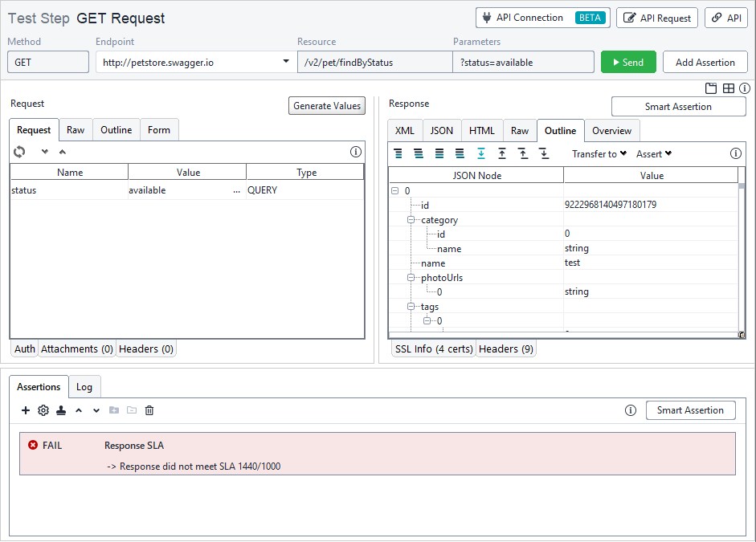Open assertion settings via the gear icon

[43, 410]
